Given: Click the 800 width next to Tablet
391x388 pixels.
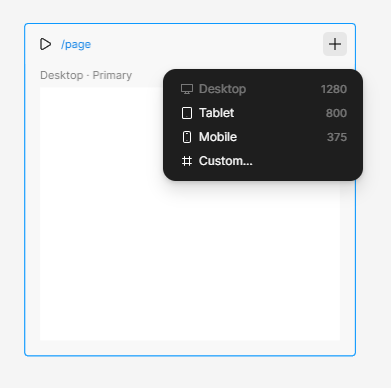Looking at the screenshot, I should coord(336,113).
